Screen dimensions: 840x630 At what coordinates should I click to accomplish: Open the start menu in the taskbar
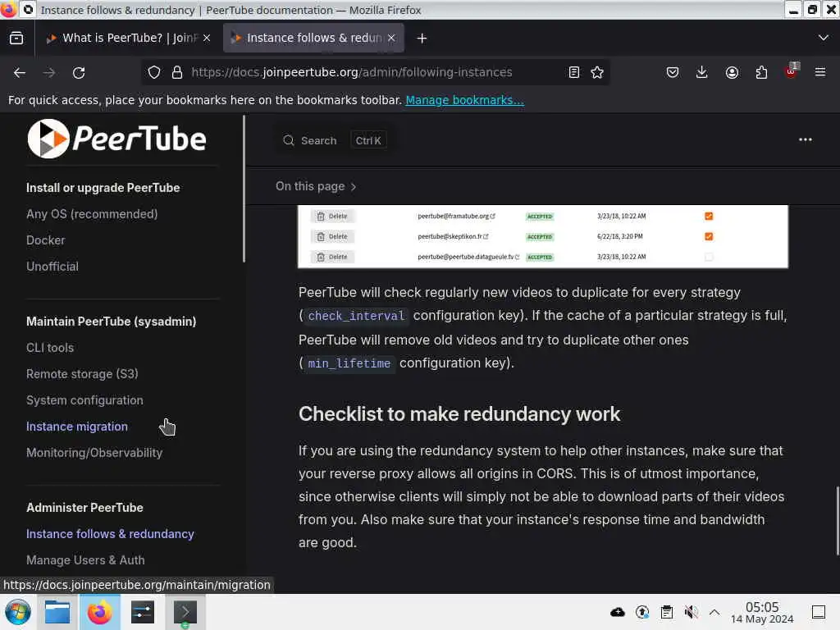point(18,612)
